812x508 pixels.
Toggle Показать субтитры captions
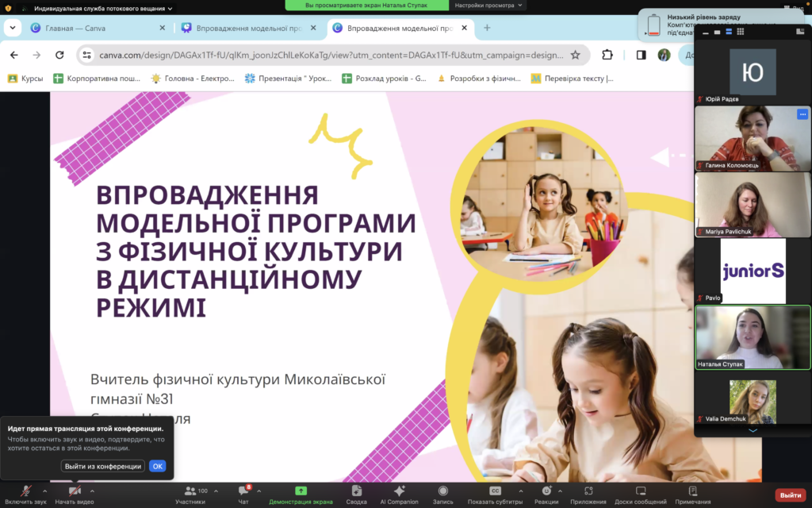pyautogui.click(x=495, y=495)
